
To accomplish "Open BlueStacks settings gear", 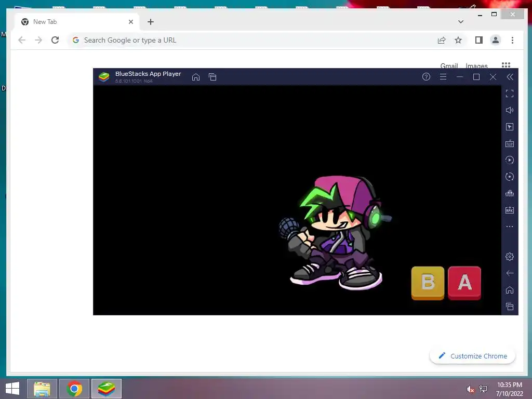I will (x=510, y=257).
